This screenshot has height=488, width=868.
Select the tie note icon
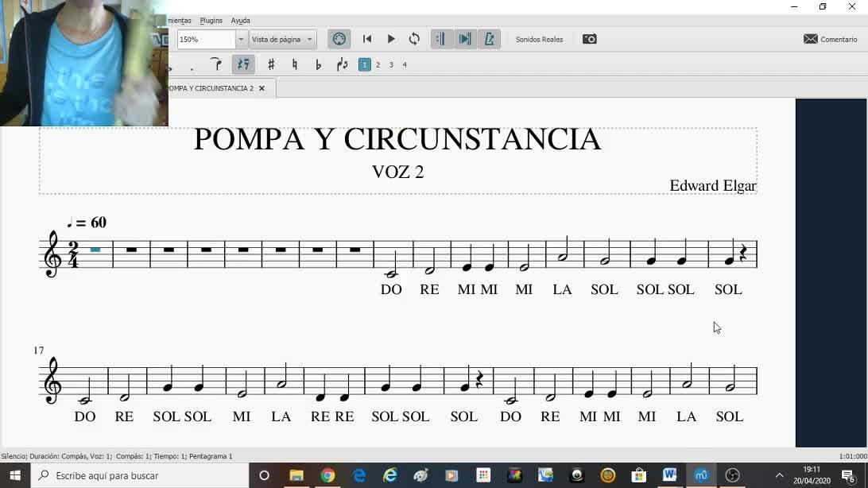click(x=215, y=64)
